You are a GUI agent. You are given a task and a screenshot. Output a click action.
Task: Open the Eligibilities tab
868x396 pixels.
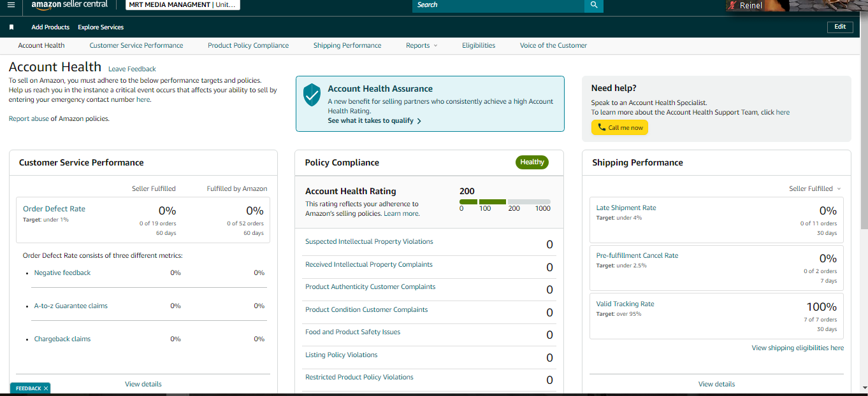479,46
